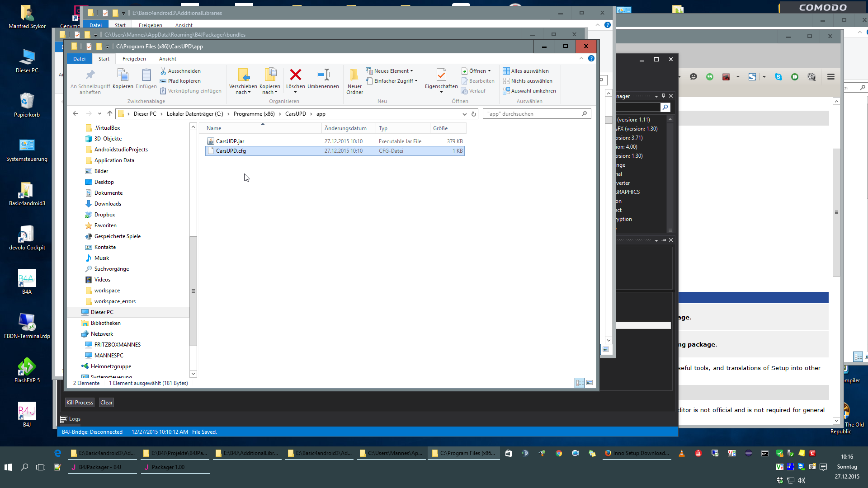Open the Freigeben ribbon tab
The height and width of the screenshot is (488, 868).
pos(134,59)
